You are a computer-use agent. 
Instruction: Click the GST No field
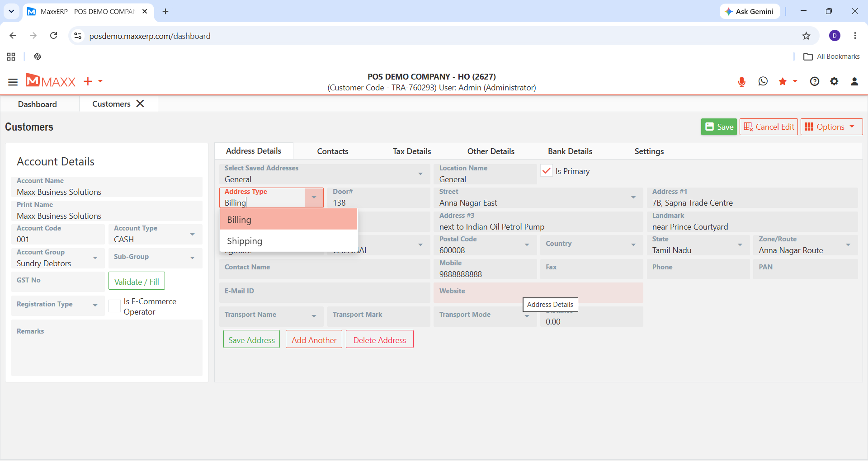(58, 282)
